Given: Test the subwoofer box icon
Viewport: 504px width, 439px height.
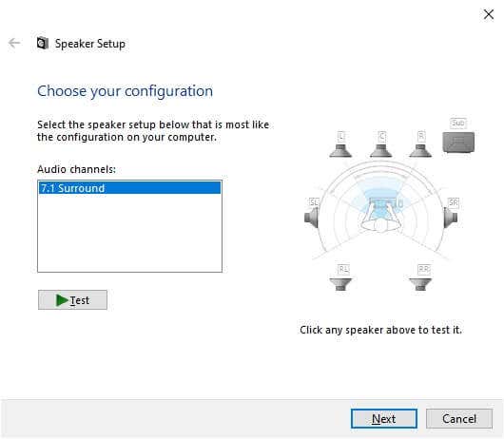Looking at the screenshot, I should click(x=458, y=143).
